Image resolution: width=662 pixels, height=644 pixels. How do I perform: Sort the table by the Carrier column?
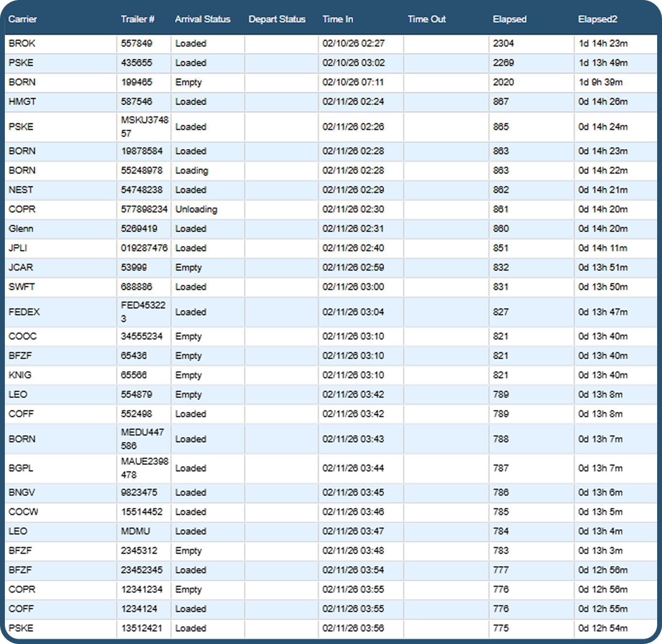tap(23, 19)
